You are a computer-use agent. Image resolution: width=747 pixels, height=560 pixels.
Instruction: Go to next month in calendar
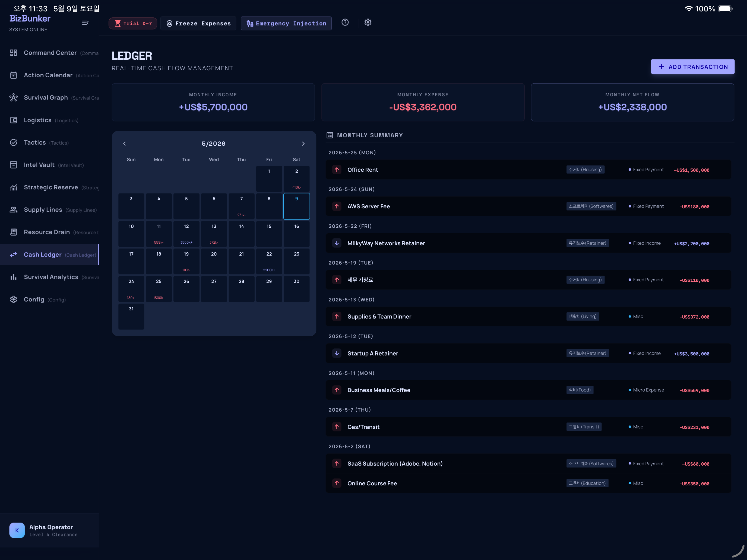[x=303, y=144]
